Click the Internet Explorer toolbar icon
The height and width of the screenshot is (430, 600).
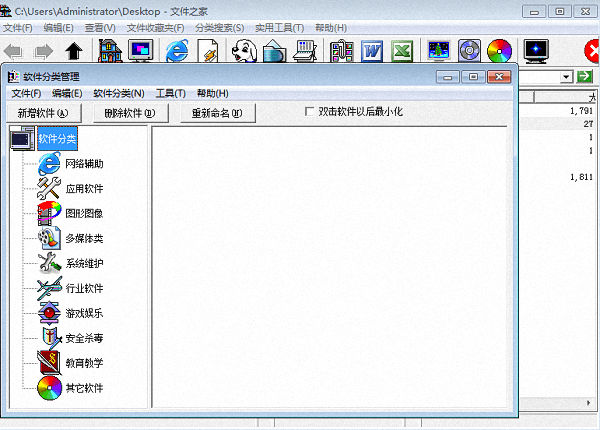pyautogui.click(x=179, y=50)
